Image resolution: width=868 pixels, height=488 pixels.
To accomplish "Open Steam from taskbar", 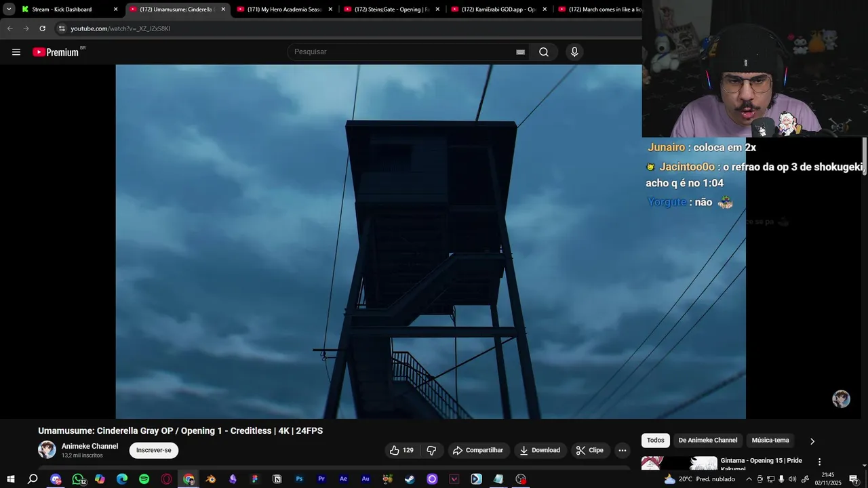I will click(410, 479).
